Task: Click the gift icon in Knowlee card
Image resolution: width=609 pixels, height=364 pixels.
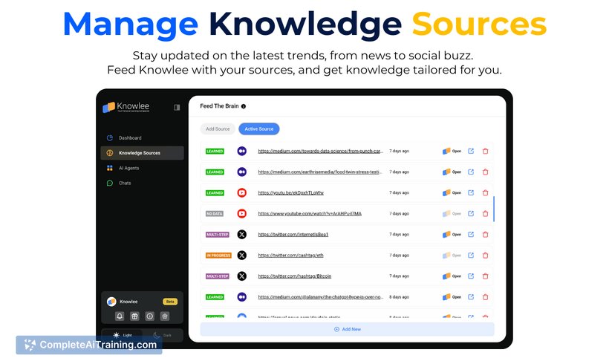Action: tap(134, 316)
